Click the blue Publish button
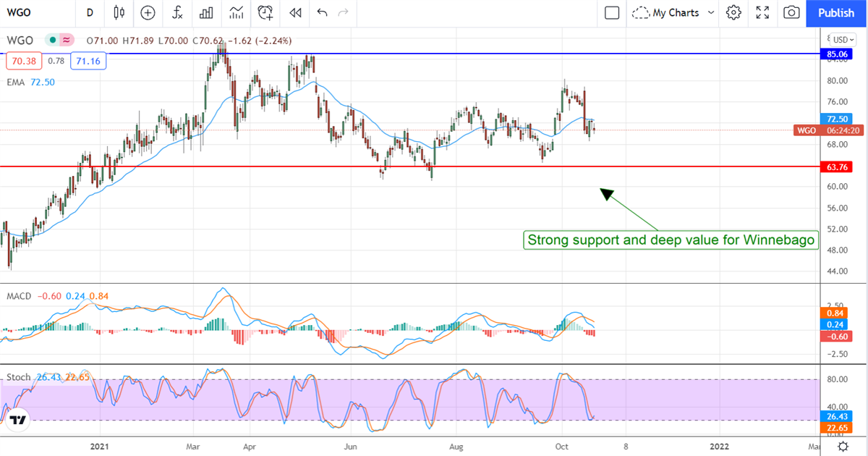The width and height of the screenshot is (868, 456). 836,12
